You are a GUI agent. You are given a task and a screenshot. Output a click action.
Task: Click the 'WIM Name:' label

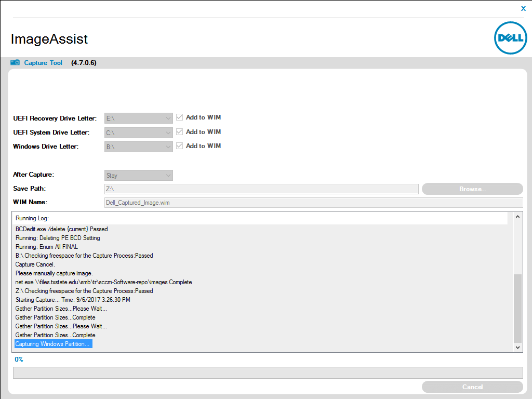[x=30, y=202]
